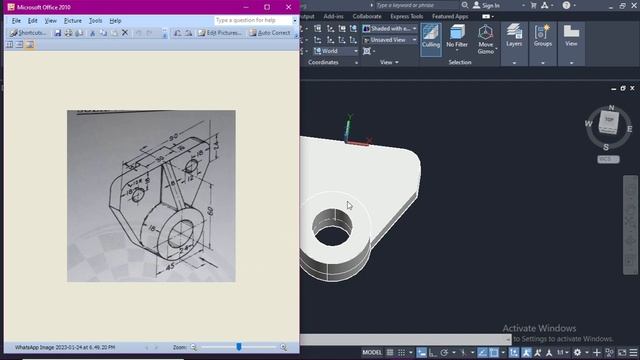Viewport: 640px width, 360px height.
Task: Open 'Shaded with e...' visual style dropdown
Action: click(x=390, y=29)
